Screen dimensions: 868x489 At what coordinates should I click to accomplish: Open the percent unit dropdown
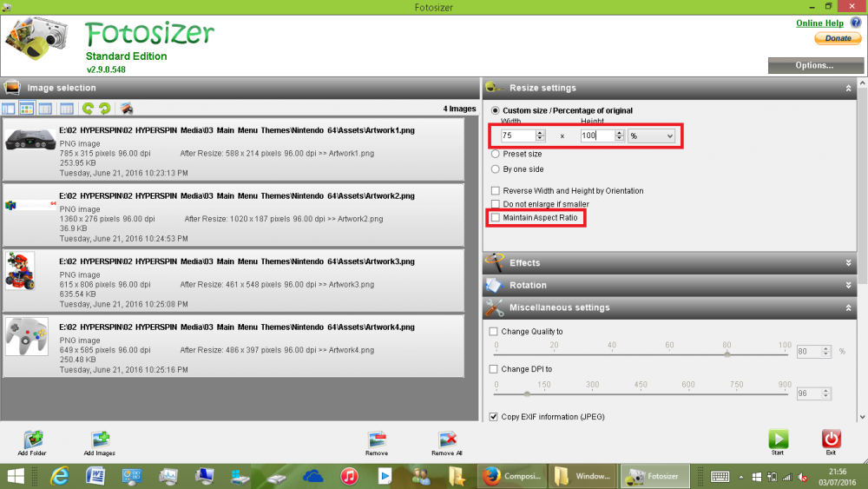[652, 135]
